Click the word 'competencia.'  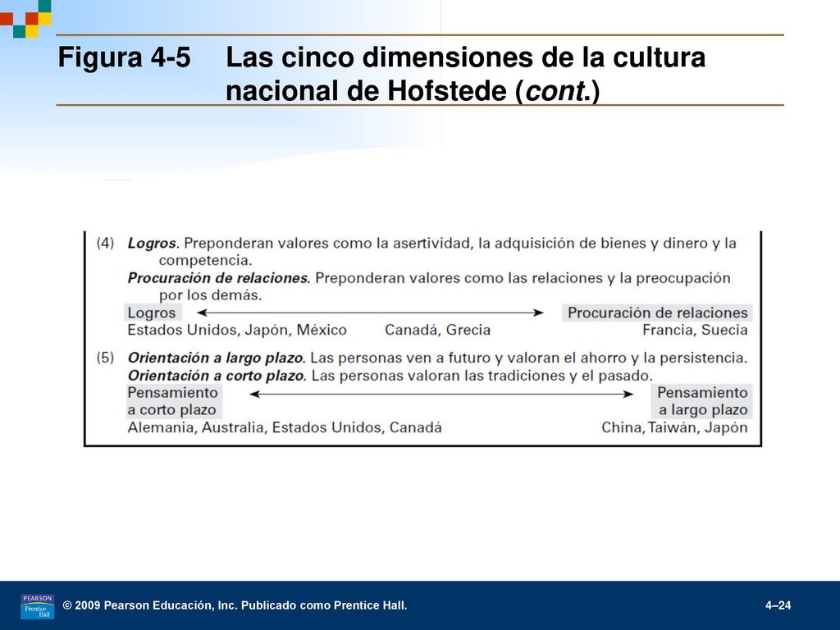(x=205, y=261)
